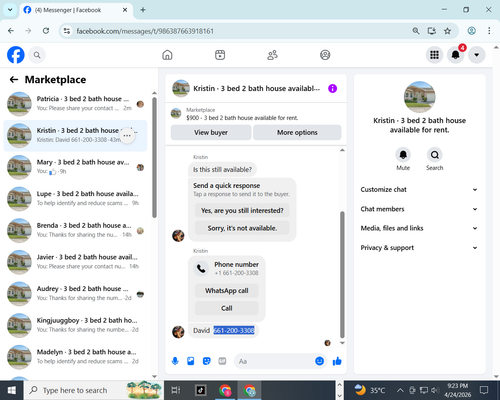Screen dimensions: 500x400
Task: Open the emoji picker smiley icon
Action: tap(319, 361)
